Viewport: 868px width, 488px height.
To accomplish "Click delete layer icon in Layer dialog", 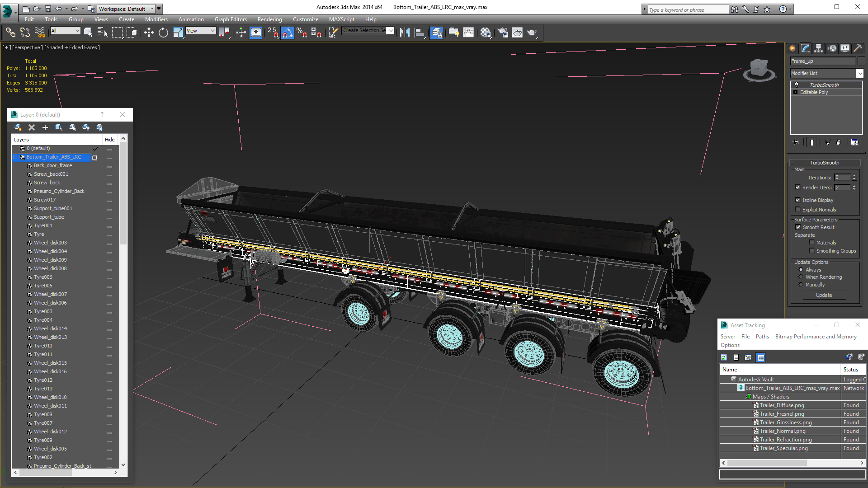I will tap(32, 127).
